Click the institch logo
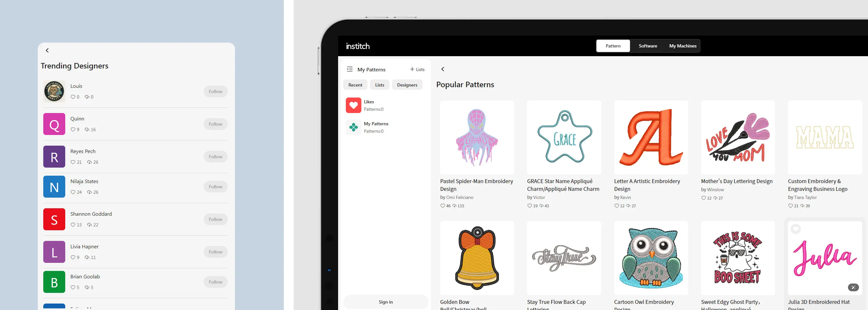868x310 pixels. click(x=357, y=46)
